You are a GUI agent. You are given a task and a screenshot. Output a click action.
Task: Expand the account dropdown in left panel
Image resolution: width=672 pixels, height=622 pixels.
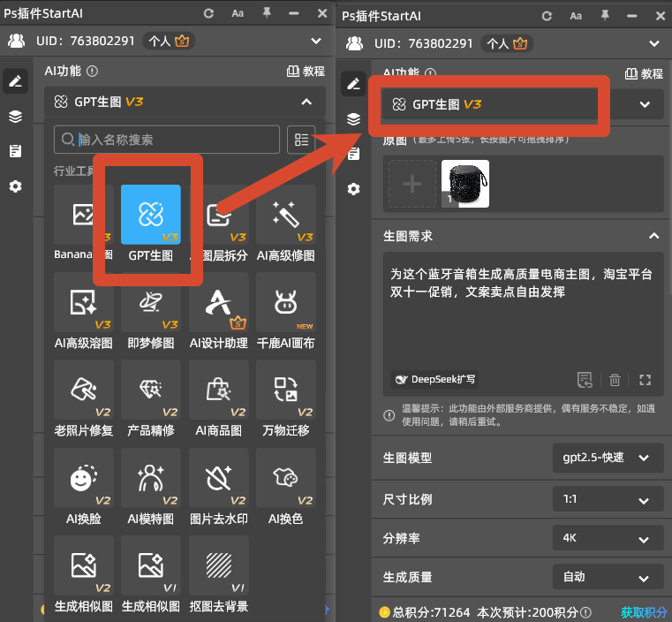tap(316, 42)
